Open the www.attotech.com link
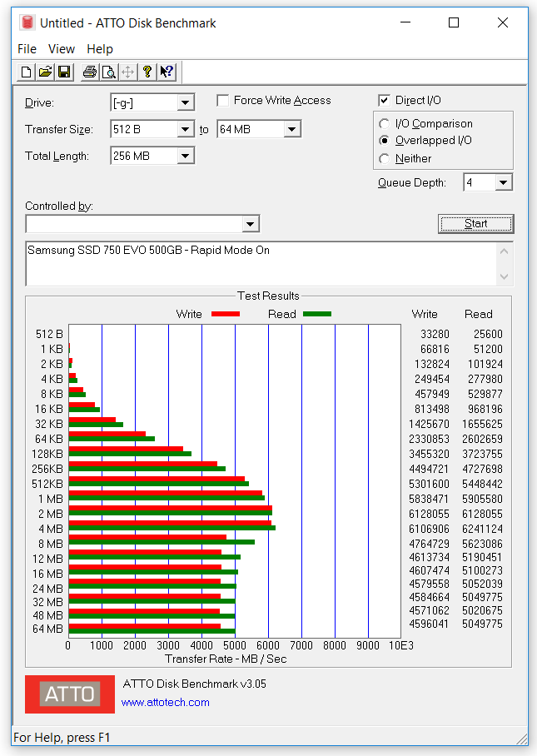 (166, 703)
